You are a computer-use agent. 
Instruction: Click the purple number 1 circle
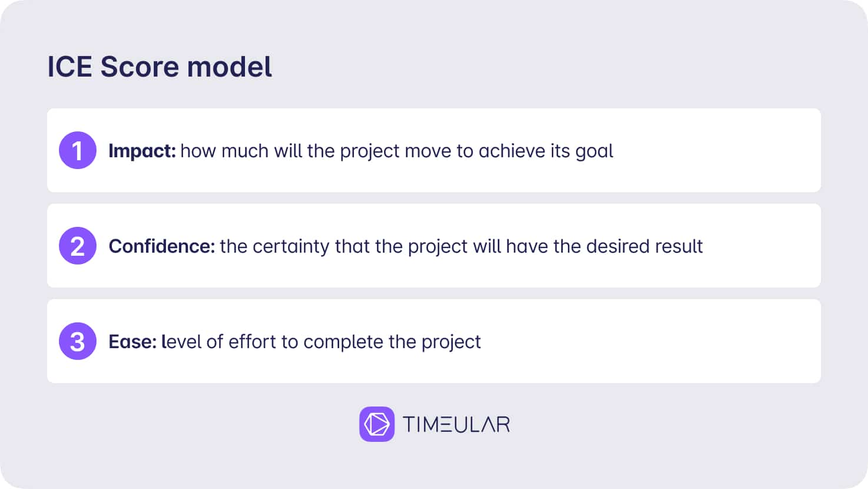[x=78, y=150]
